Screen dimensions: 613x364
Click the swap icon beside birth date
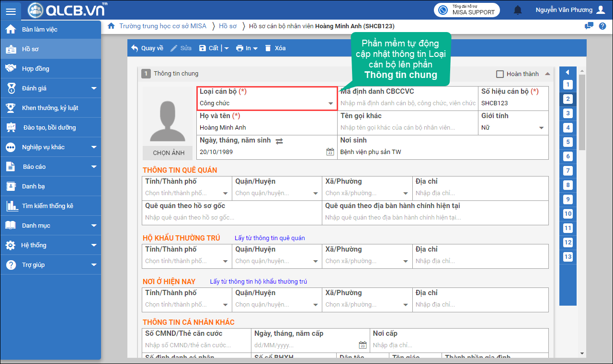pyautogui.click(x=279, y=141)
